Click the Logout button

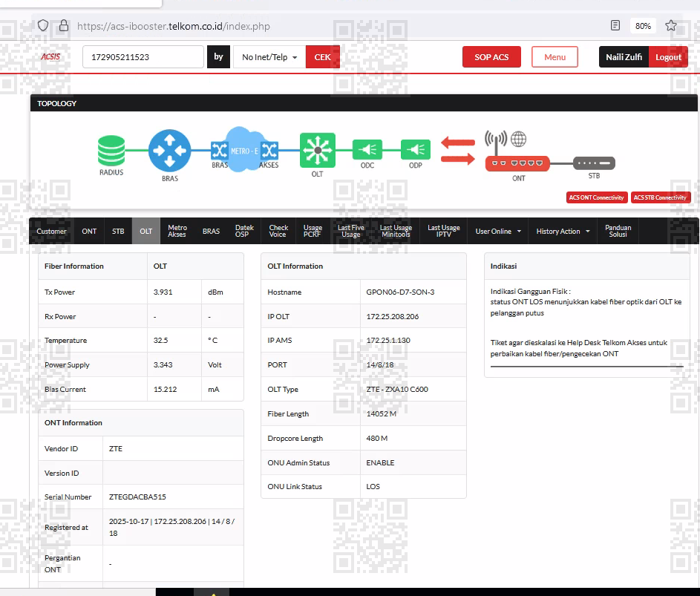click(x=668, y=56)
